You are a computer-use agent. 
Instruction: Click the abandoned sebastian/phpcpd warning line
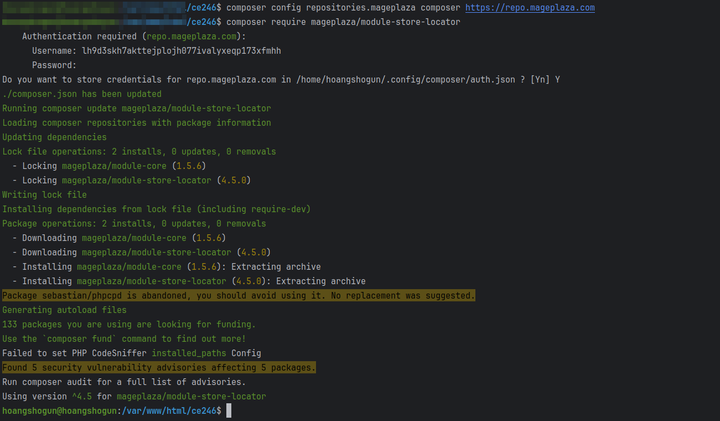(x=238, y=296)
